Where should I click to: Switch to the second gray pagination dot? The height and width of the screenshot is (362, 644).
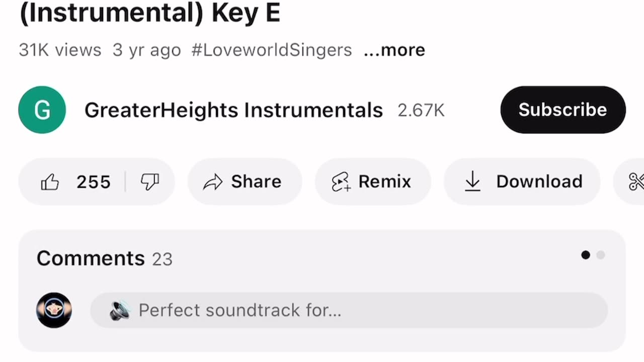pyautogui.click(x=601, y=255)
